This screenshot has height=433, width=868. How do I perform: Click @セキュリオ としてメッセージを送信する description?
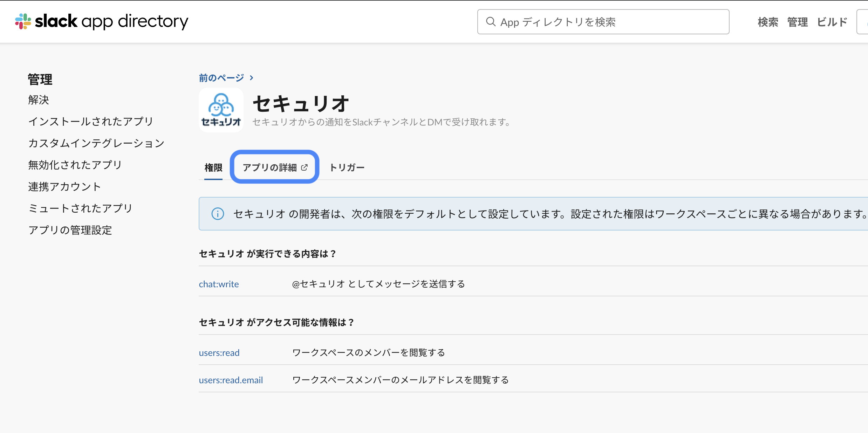point(378,284)
